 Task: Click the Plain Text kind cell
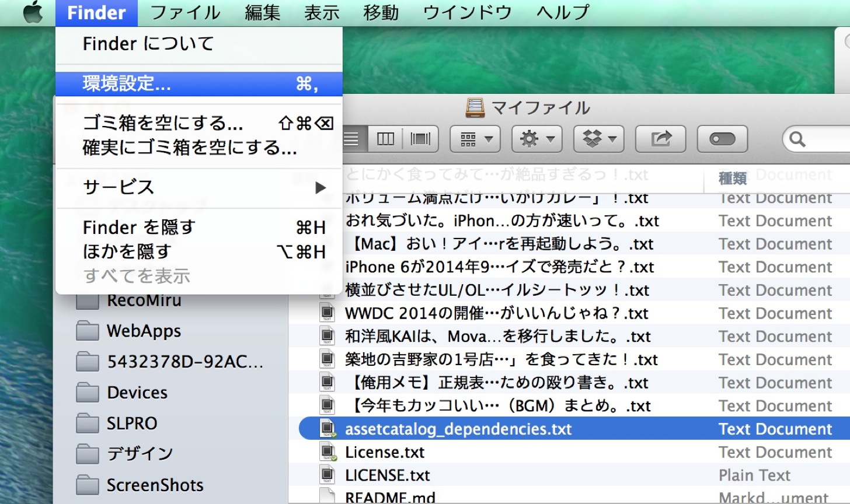(754, 475)
